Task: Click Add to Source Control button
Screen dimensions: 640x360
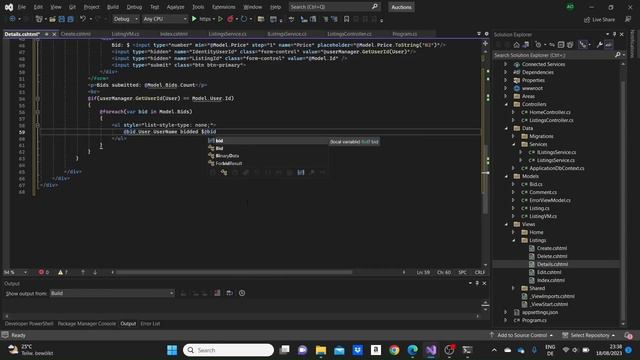Action: pos(521,335)
